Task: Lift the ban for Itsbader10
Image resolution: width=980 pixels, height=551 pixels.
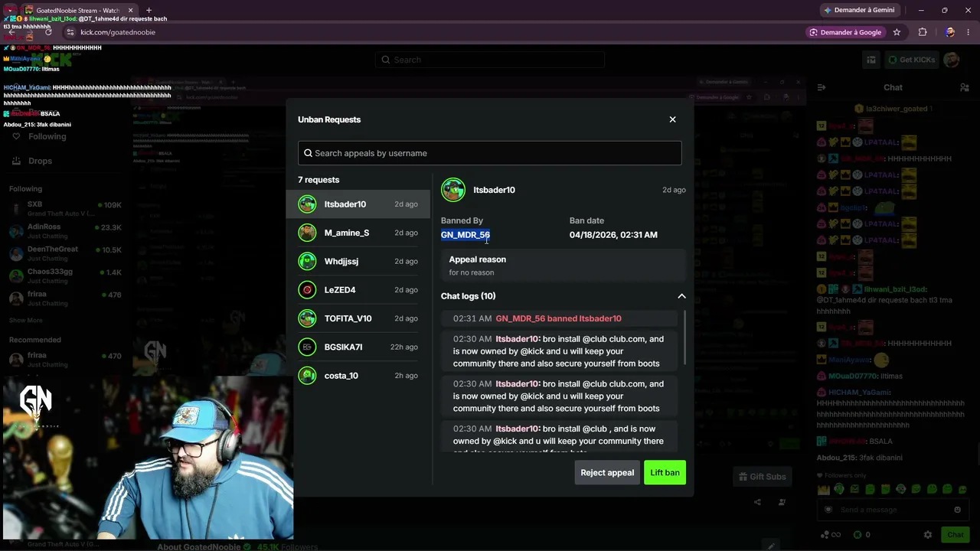Action: click(x=665, y=473)
